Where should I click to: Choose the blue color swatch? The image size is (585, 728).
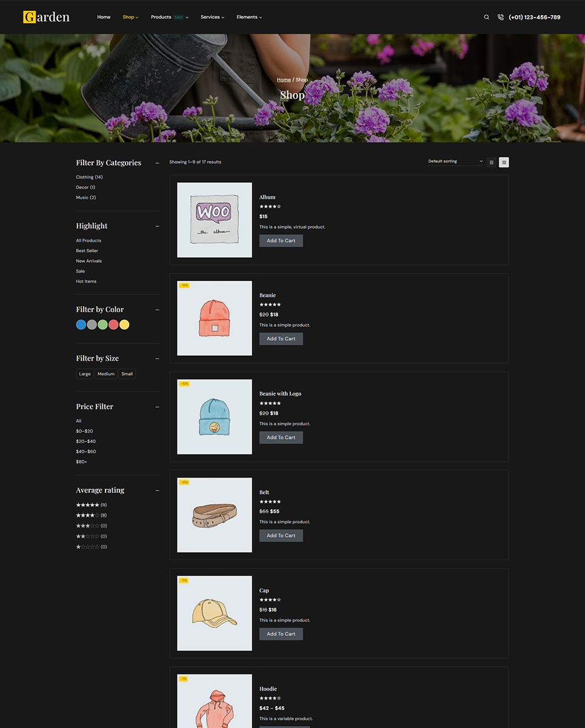pyautogui.click(x=81, y=325)
